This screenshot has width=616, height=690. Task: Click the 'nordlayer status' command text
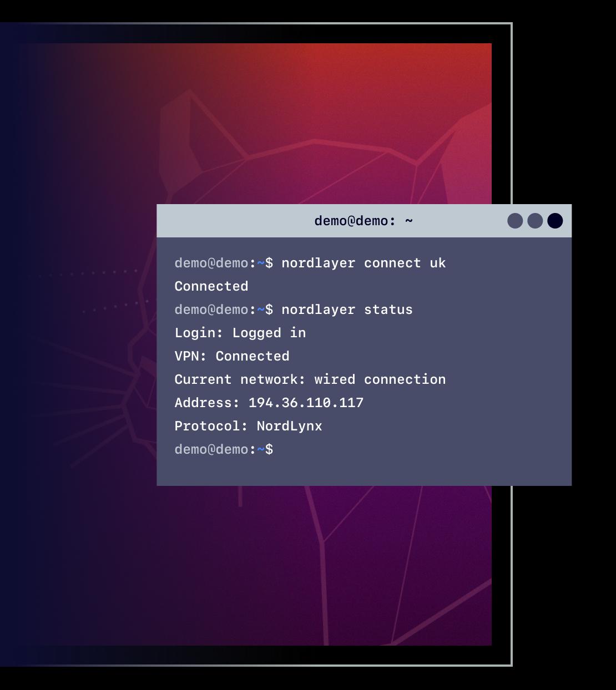(x=347, y=310)
